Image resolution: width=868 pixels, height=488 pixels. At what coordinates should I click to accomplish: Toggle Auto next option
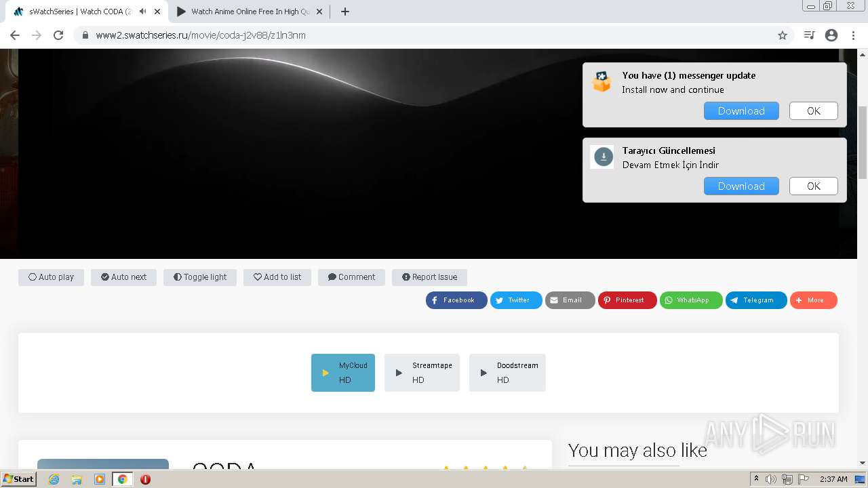pyautogui.click(x=123, y=277)
